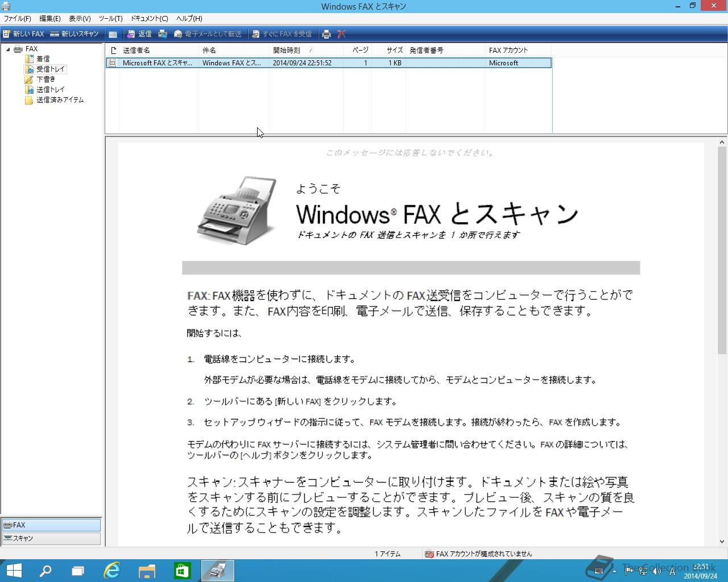Click the IME 'A' input indicator
Viewport: 728px width, 582px height.
tap(672, 571)
